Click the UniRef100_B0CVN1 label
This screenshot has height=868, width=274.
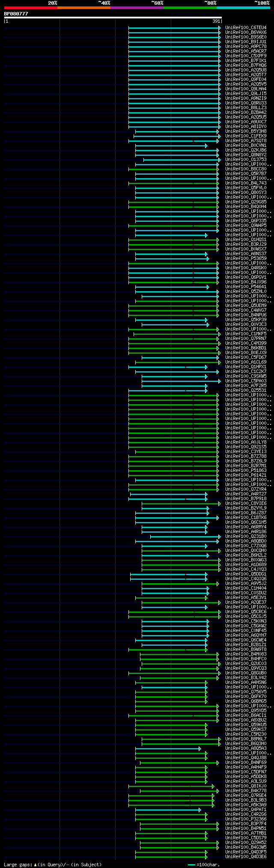pos(246,146)
